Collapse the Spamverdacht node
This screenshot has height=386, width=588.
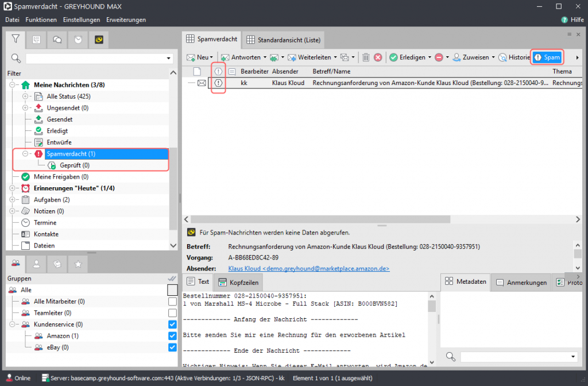25,154
